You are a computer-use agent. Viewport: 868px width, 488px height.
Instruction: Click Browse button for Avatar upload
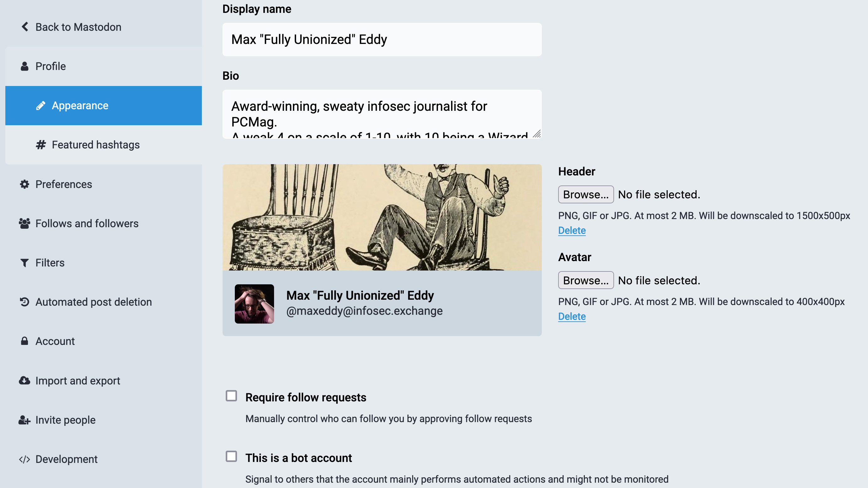[586, 280]
